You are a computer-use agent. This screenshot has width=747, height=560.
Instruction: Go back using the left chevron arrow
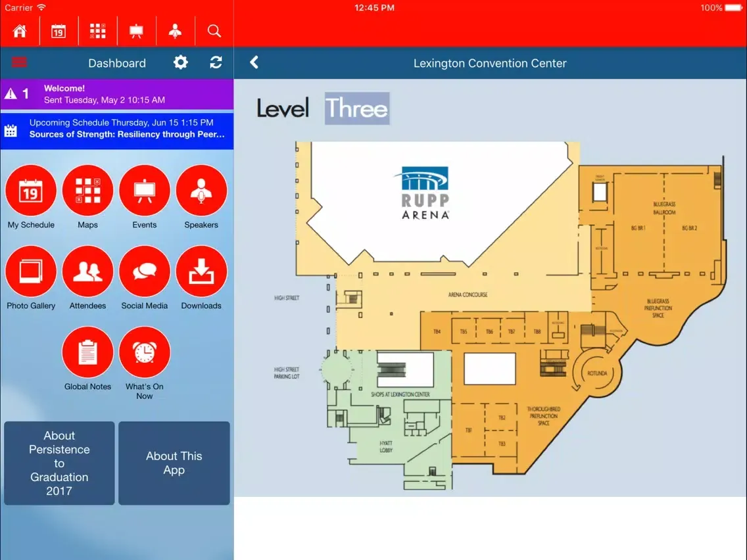click(x=254, y=62)
